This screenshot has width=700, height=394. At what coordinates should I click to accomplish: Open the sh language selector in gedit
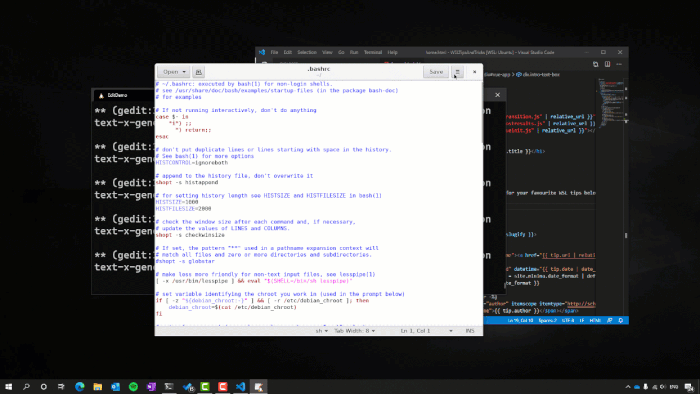click(321, 331)
